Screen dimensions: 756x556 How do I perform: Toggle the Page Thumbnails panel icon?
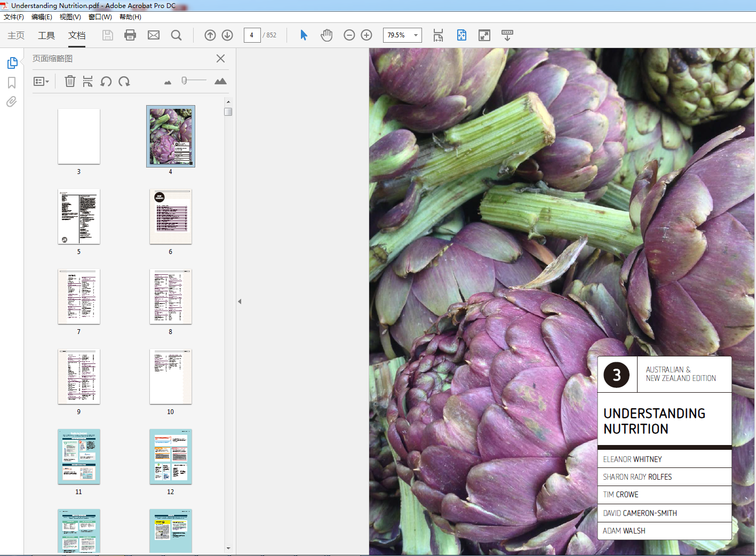12,63
